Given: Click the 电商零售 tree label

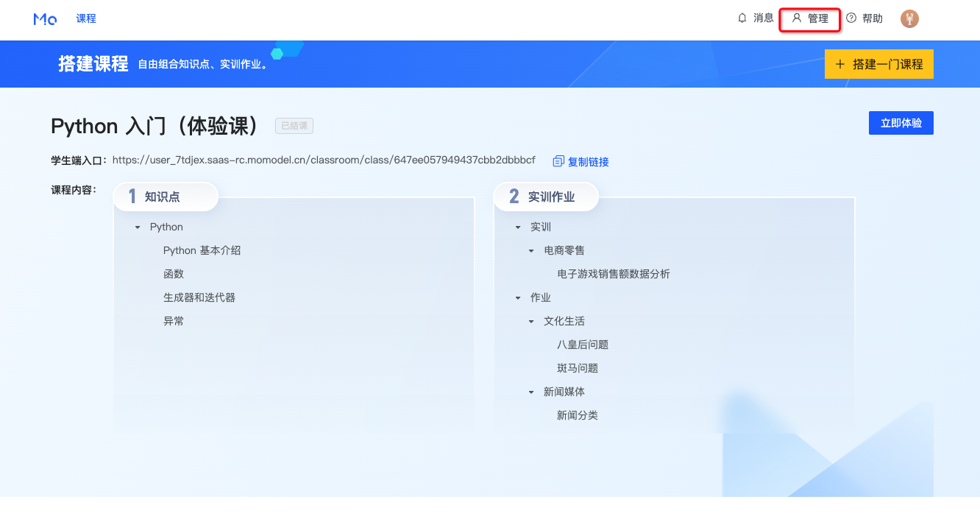Looking at the screenshot, I should coord(564,250).
